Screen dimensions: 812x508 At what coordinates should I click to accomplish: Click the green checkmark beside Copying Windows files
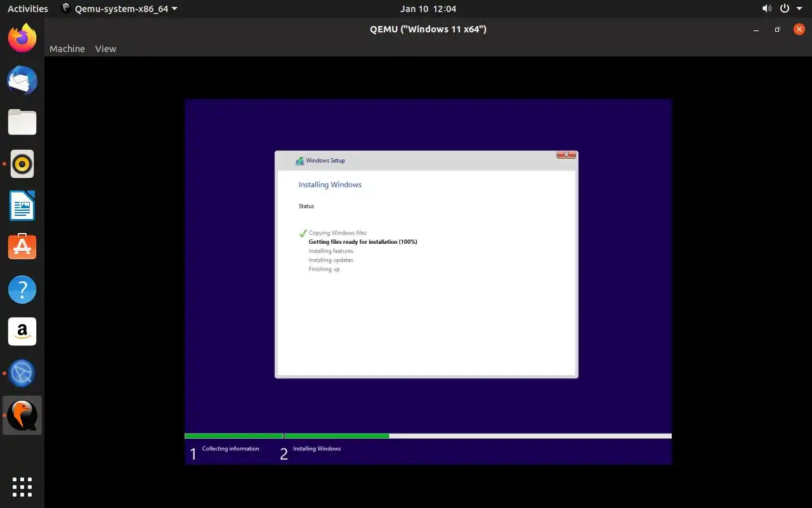[x=303, y=233]
